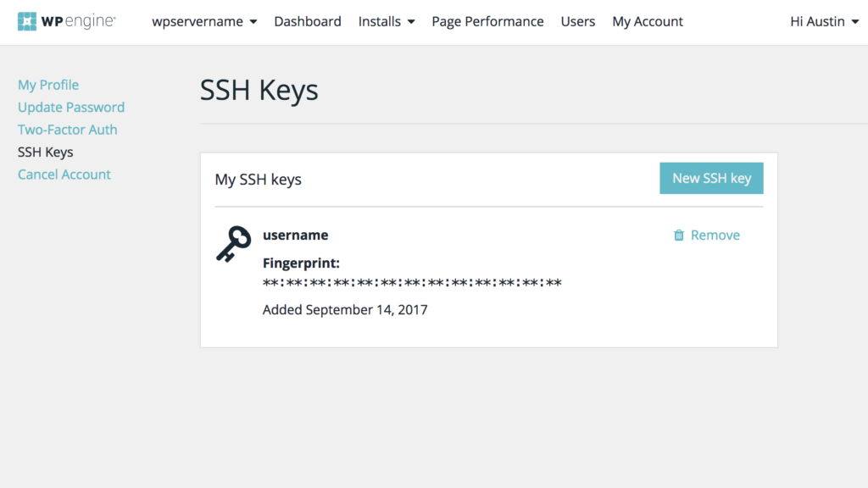Image resolution: width=868 pixels, height=488 pixels.
Task: Open the Installs dropdown menu
Action: point(387,21)
